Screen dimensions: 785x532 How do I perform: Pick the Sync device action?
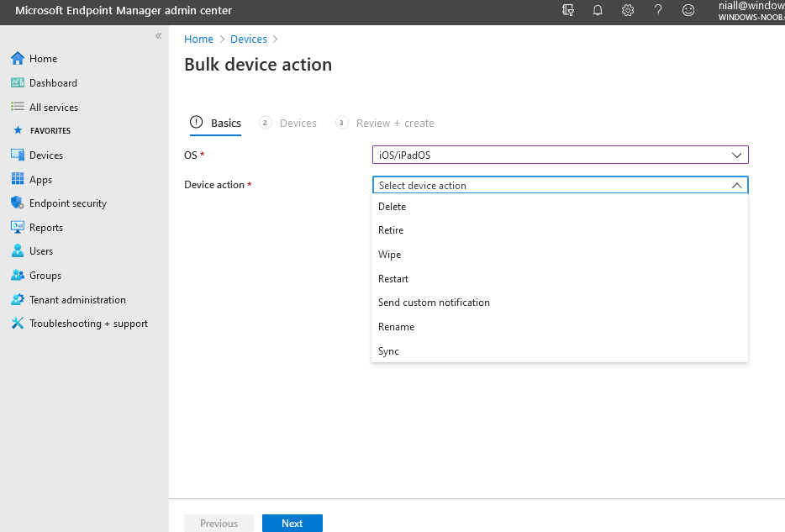[388, 351]
